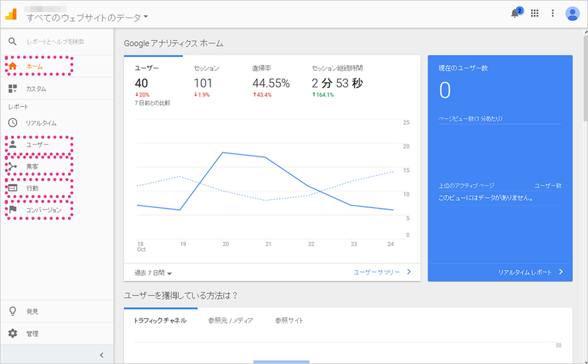
Task: Open the リアルタイム レポート link
Action: 525,272
